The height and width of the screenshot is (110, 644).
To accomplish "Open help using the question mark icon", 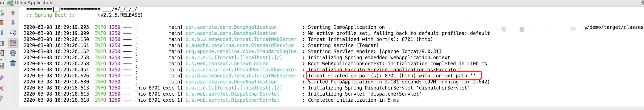I will click(1, 98).
